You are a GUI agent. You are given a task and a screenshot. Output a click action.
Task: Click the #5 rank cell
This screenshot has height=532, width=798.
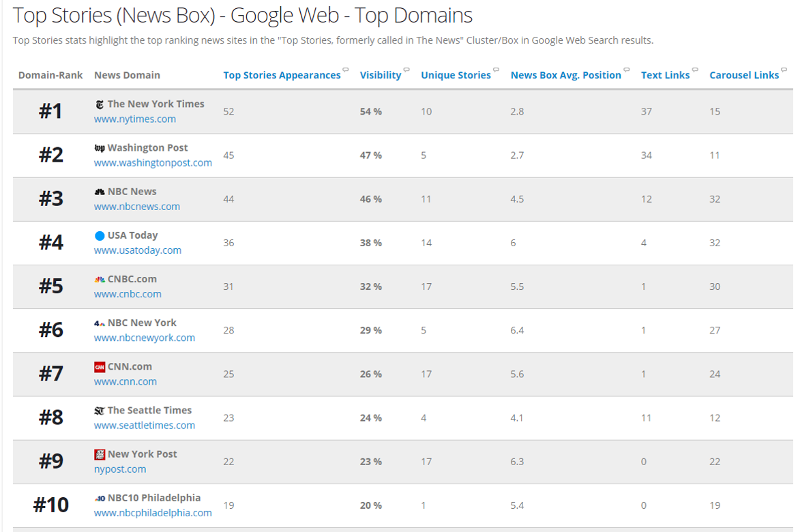[51, 286]
